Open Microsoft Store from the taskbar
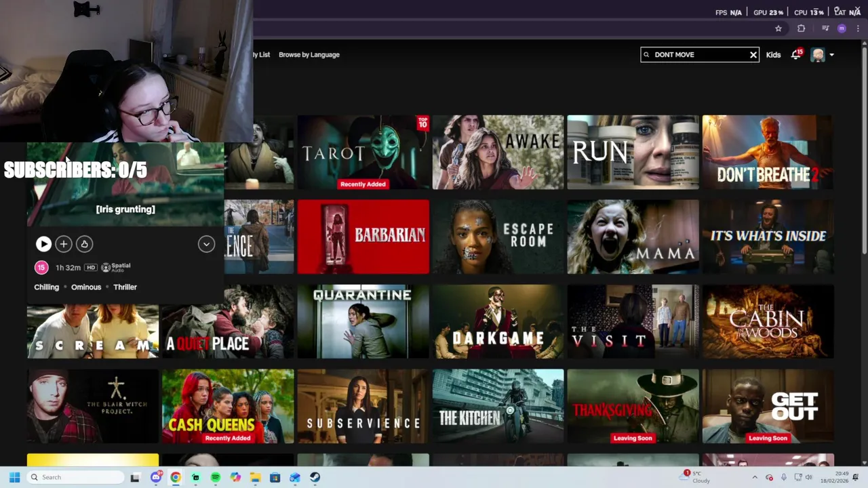This screenshot has width=868, height=488. tap(275, 477)
